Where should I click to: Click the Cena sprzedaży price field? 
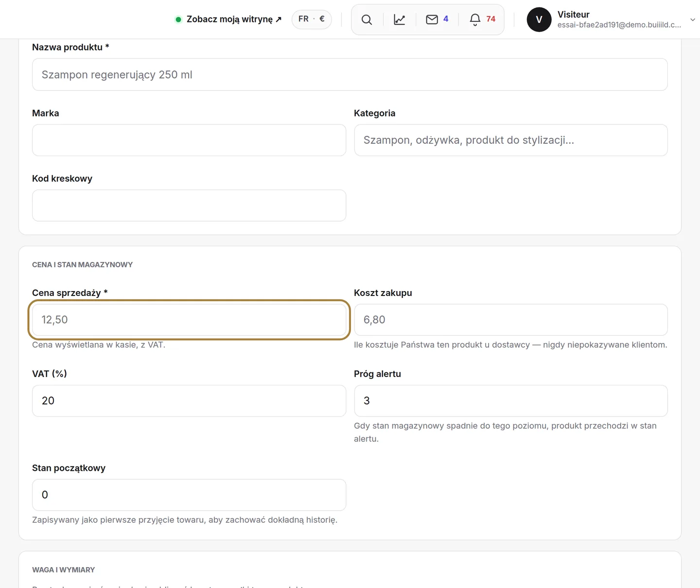(189, 320)
